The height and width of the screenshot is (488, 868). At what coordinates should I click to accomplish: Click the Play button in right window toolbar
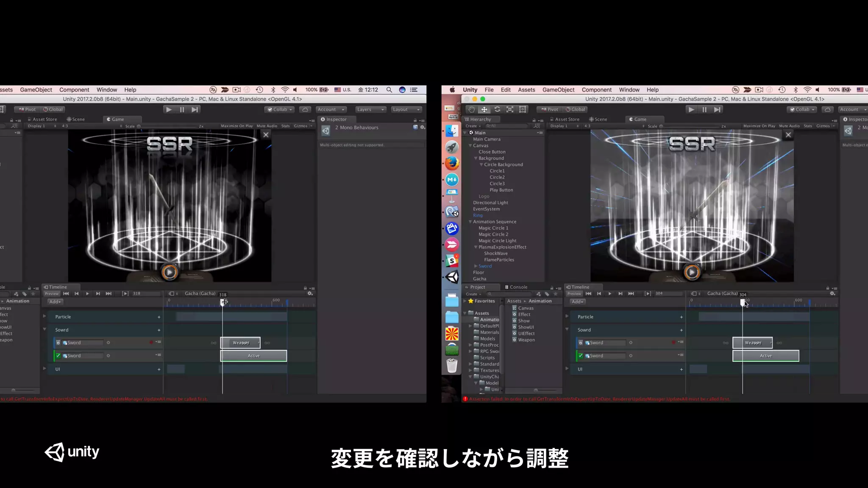pos(691,109)
